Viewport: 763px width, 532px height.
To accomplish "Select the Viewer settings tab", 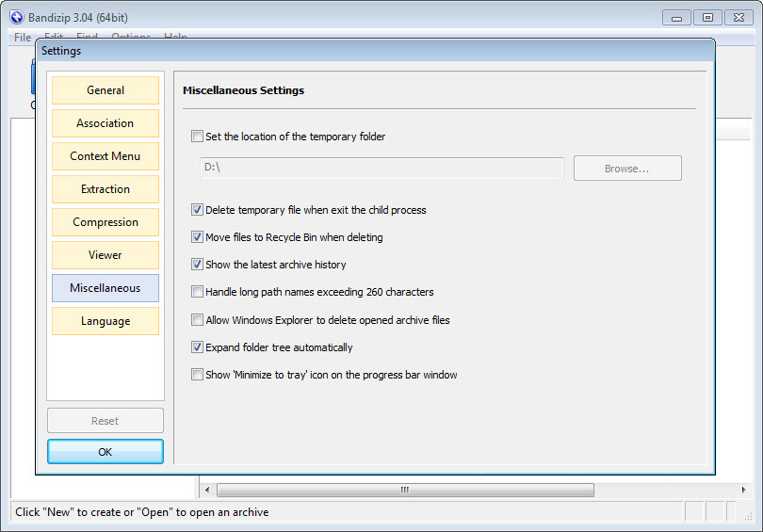I will (106, 255).
